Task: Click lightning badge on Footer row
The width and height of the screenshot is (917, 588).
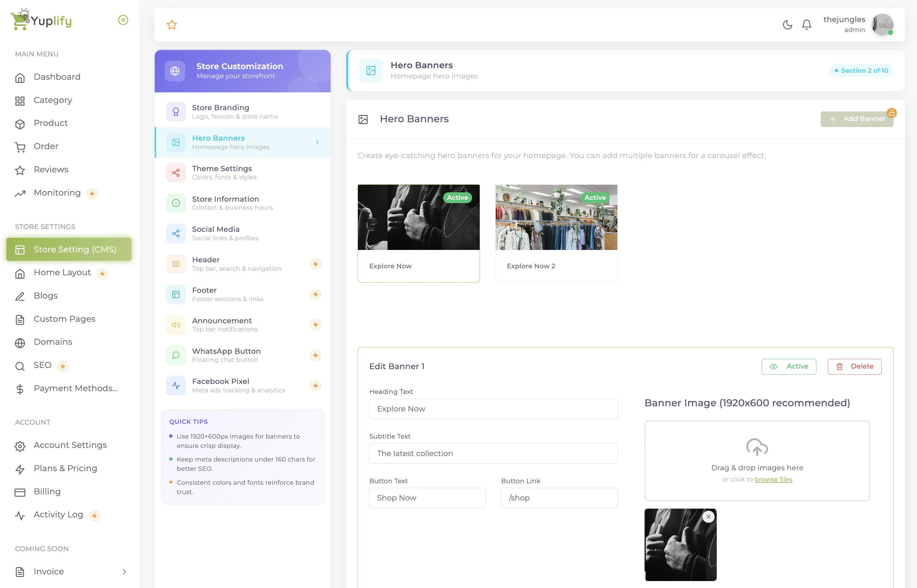Action: coord(315,294)
